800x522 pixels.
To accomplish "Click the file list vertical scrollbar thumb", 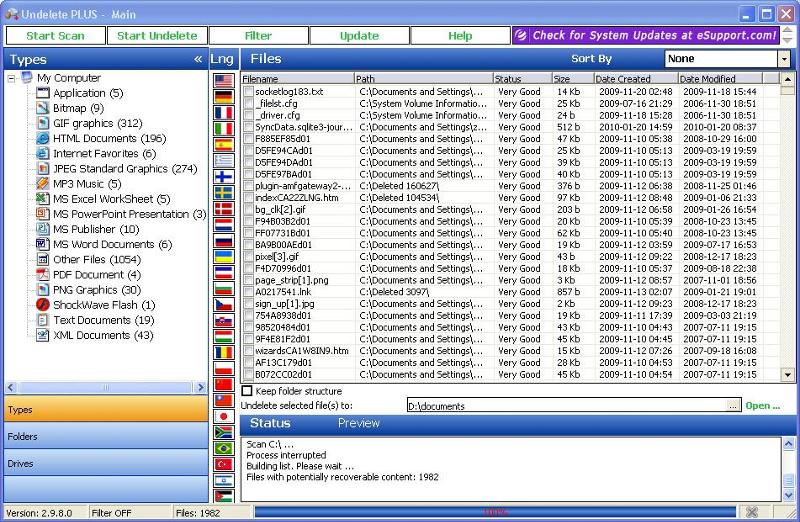I will tap(788, 90).
